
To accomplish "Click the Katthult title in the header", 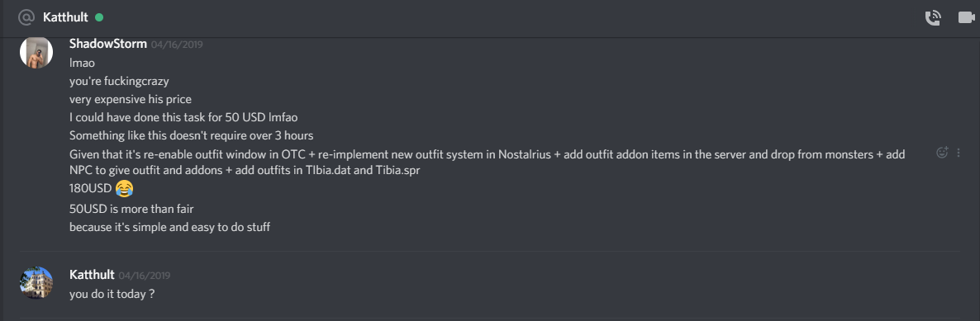I will 65,17.
